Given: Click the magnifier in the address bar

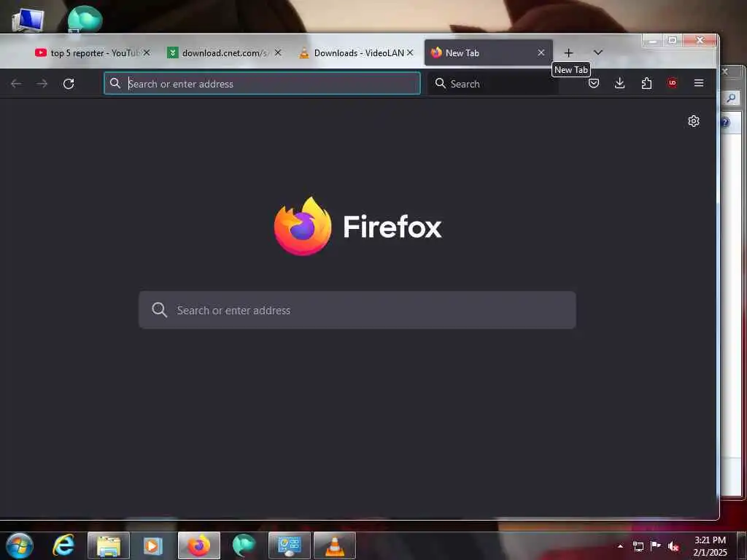Looking at the screenshot, I should coord(115,83).
